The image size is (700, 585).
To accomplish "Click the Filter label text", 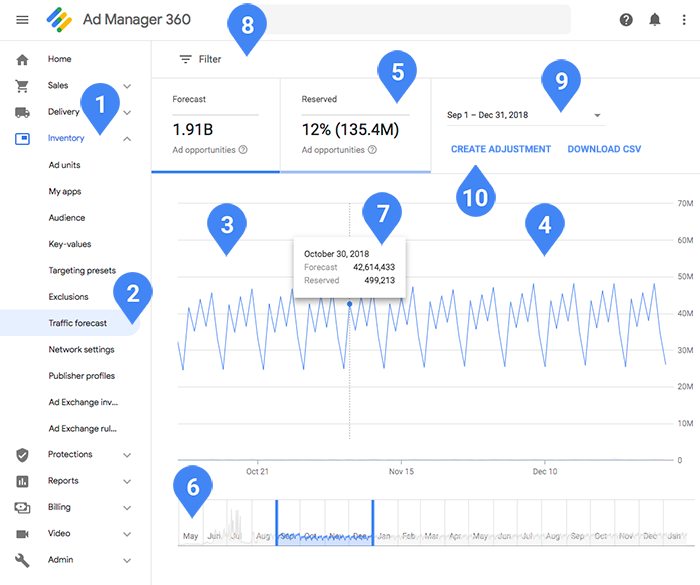I will [210, 59].
